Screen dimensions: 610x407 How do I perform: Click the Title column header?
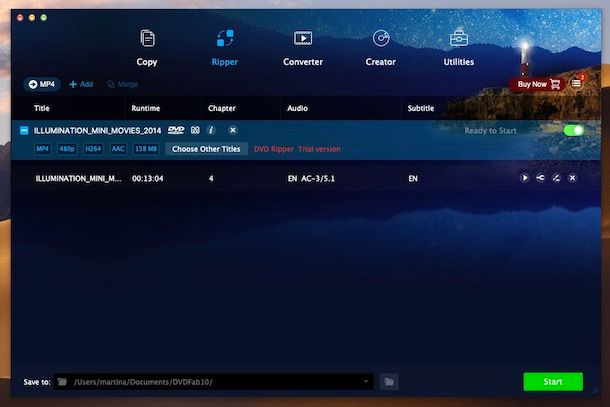pos(42,108)
